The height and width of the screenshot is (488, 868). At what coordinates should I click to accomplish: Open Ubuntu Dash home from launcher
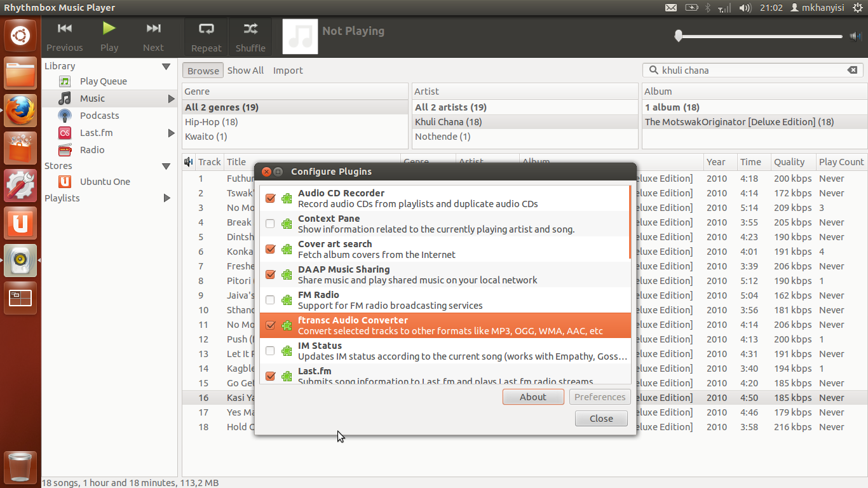(20, 36)
